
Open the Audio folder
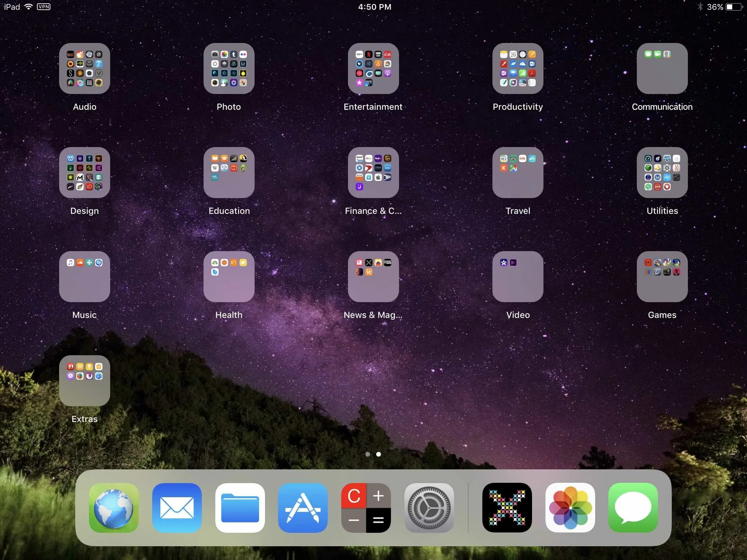tap(84, 68)
